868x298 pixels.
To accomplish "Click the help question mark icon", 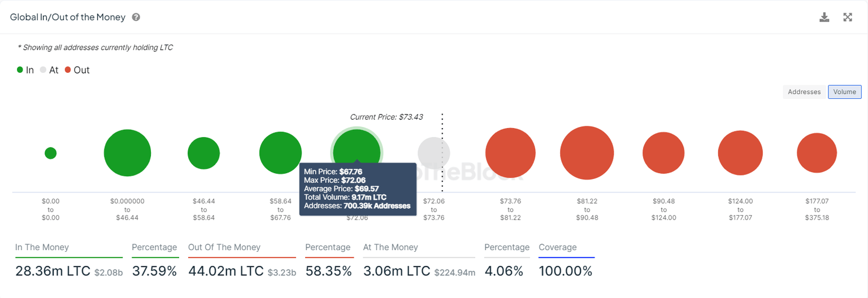I will [x=136, y=17].
